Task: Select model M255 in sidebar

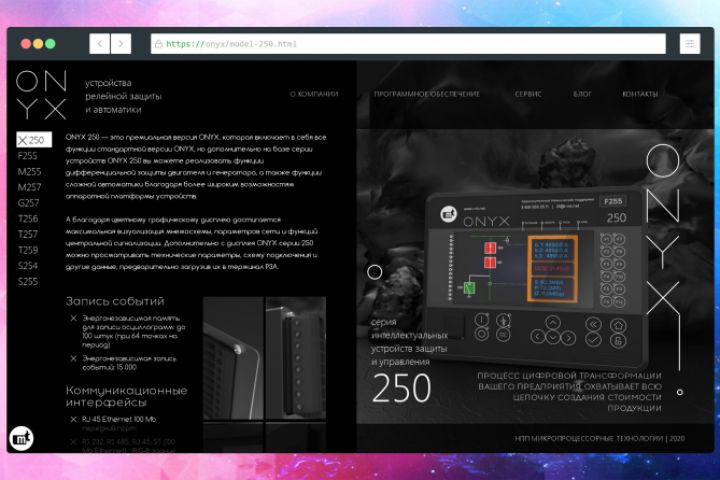Action: (x=29, y=172)
